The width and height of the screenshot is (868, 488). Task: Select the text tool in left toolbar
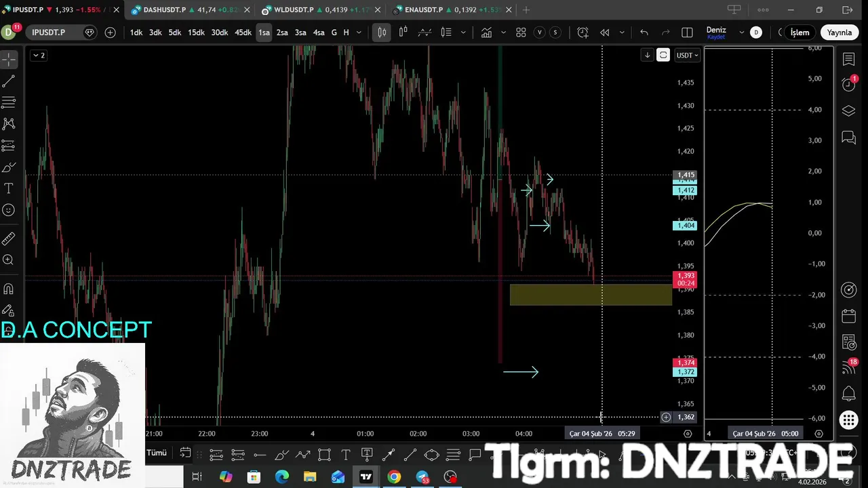[9, 188]
